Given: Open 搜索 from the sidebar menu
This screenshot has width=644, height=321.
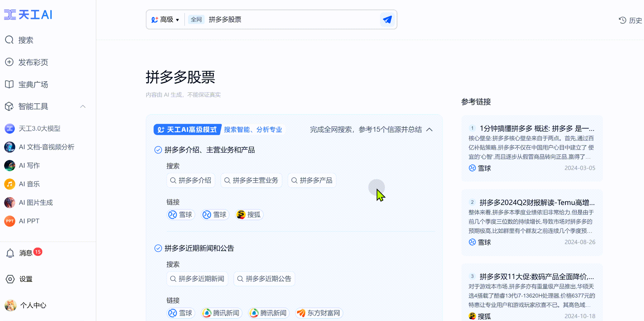Looking at the screenshot, I should (x=26, y=40).
